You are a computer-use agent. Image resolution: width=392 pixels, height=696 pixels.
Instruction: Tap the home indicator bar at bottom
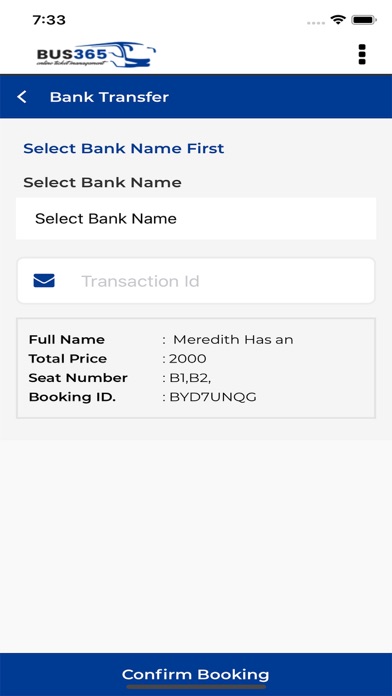pyautogui.click(x=196, y=687)
